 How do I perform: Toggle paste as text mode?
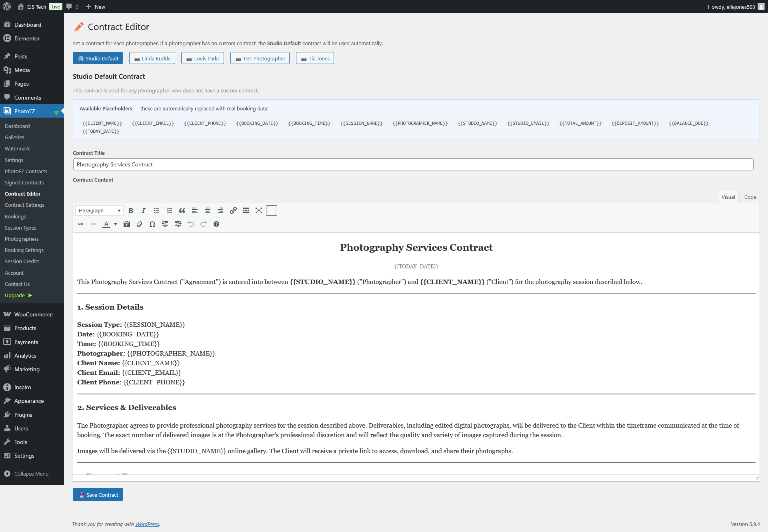(x=127, y=224)
